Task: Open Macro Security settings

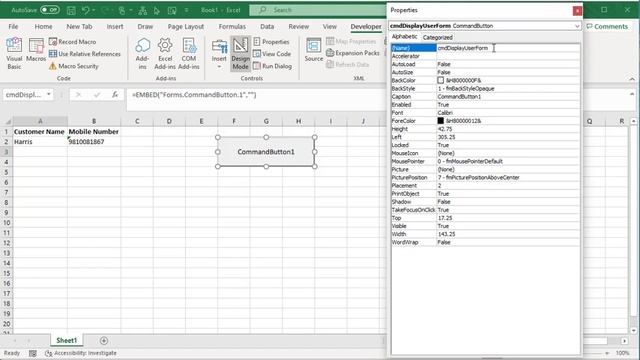Action: pos(74,66)
